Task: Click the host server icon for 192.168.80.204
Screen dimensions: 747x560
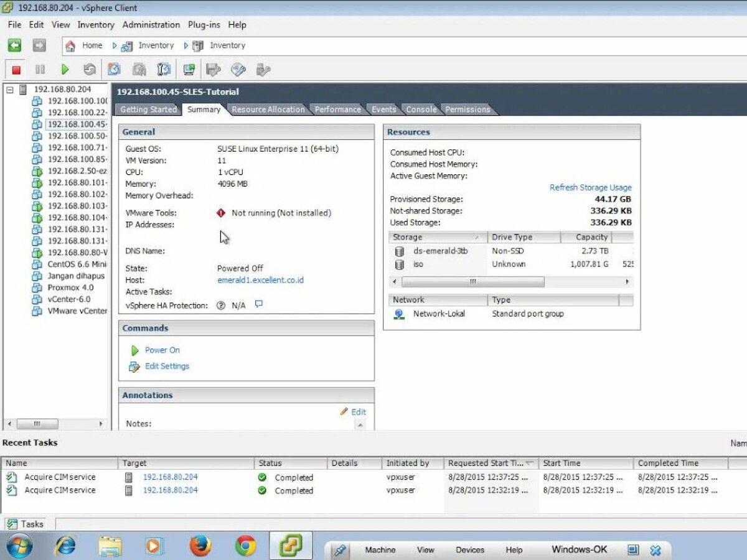Action: click(x=23, y=90)
